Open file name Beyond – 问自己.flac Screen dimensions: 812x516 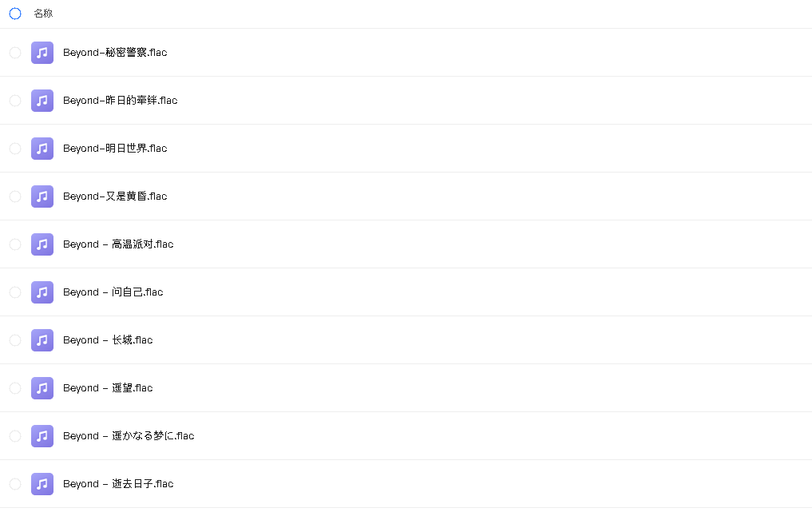coord(113,292)
